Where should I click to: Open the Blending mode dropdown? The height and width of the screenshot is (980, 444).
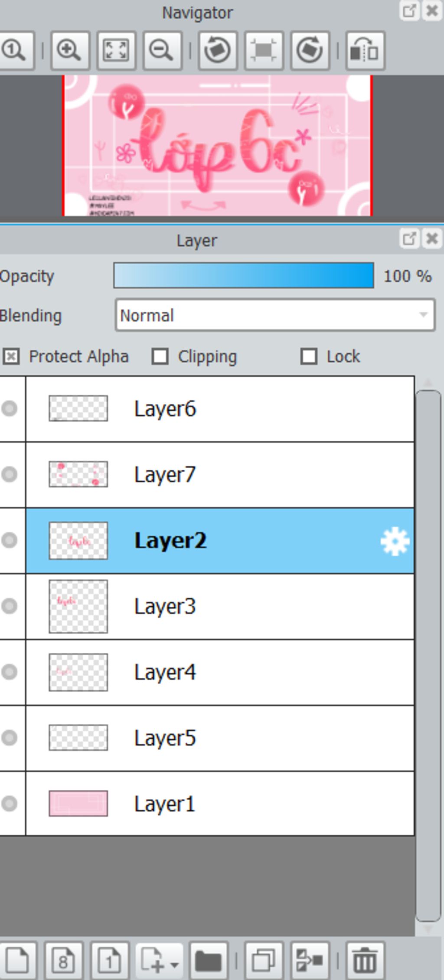pyautogui.click(x=275, y=316)
